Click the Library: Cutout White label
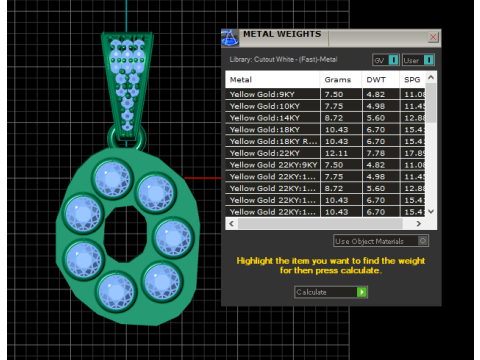The height and width of the screenshot is (360, 480). click(283, 60)
